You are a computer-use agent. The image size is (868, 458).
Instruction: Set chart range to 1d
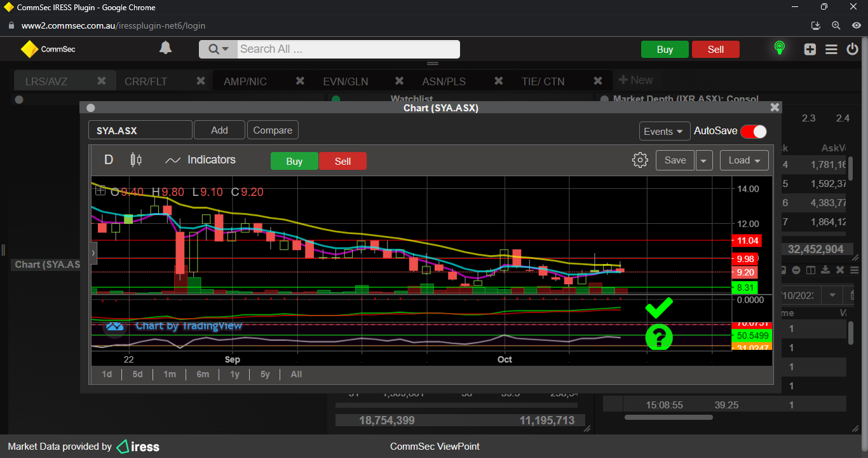coord(107,374)
